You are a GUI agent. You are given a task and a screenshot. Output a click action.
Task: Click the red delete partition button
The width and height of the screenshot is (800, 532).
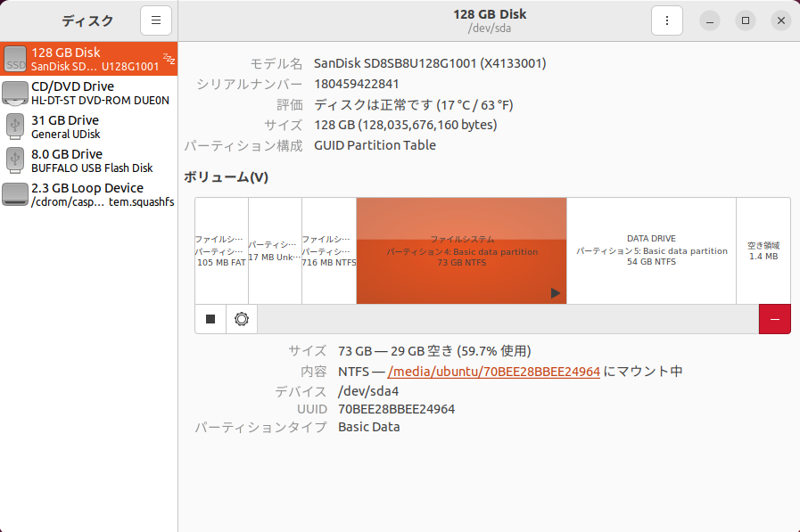point(774,319)
